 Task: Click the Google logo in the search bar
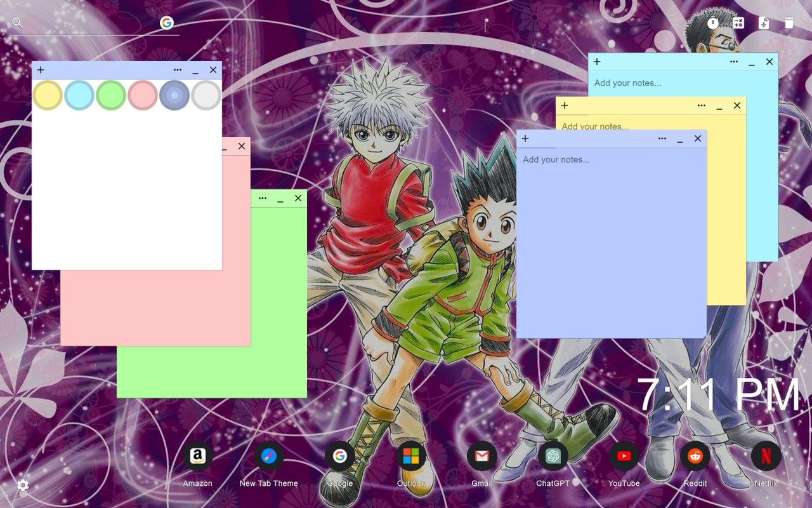167,23
